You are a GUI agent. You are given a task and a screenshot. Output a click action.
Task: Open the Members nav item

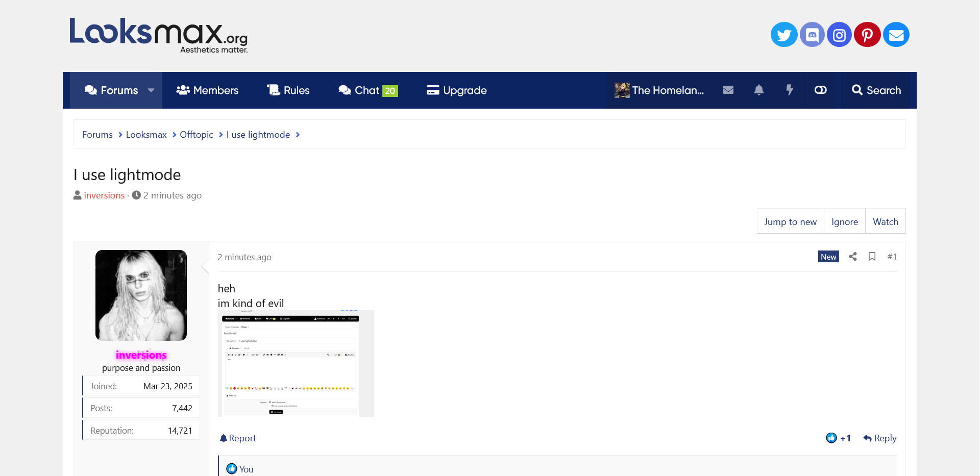[x=207, y=90]
